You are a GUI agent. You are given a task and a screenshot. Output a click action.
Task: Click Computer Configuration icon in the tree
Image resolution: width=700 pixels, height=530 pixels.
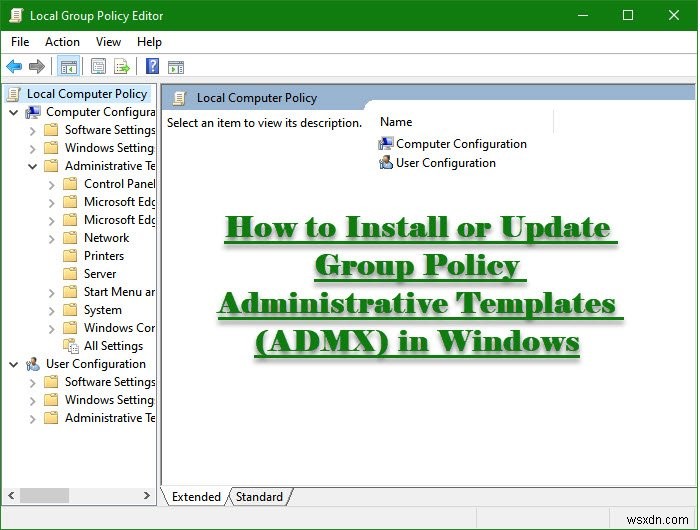33,112
